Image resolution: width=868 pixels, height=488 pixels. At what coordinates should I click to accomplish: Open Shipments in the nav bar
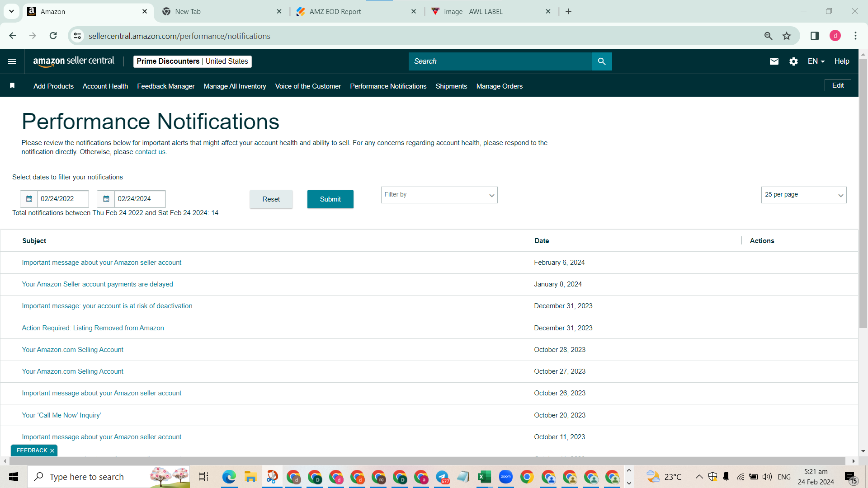coord(451,86)
